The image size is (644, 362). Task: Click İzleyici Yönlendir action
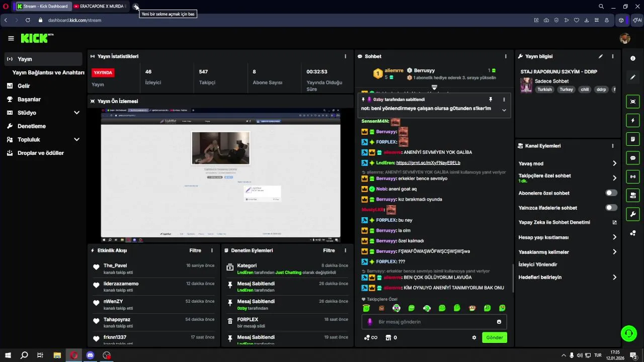[x=538, y=264]
